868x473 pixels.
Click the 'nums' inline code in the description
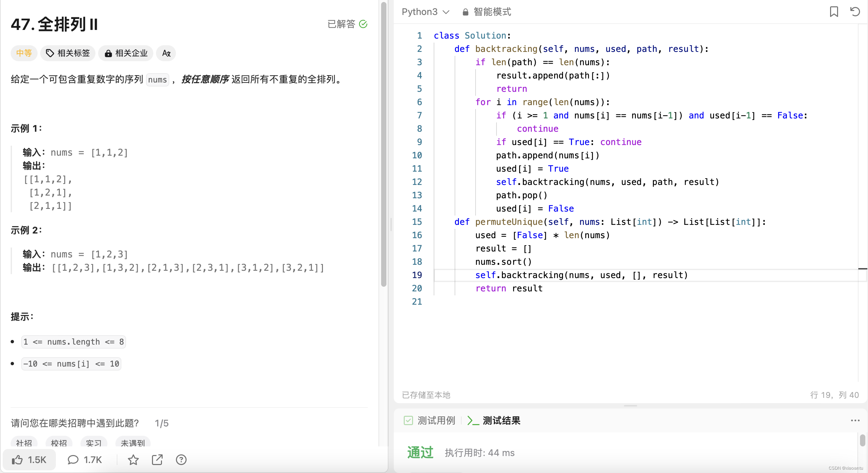tap(157, 80)
